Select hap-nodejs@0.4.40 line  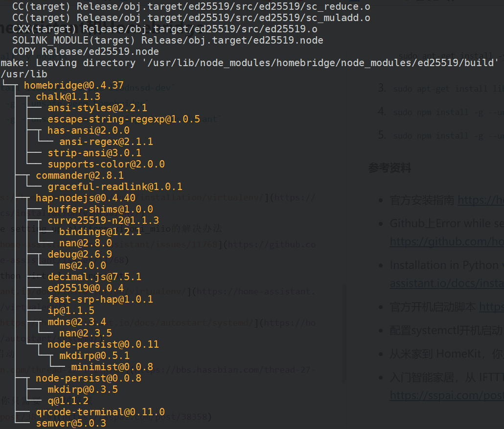pos(86,198)
